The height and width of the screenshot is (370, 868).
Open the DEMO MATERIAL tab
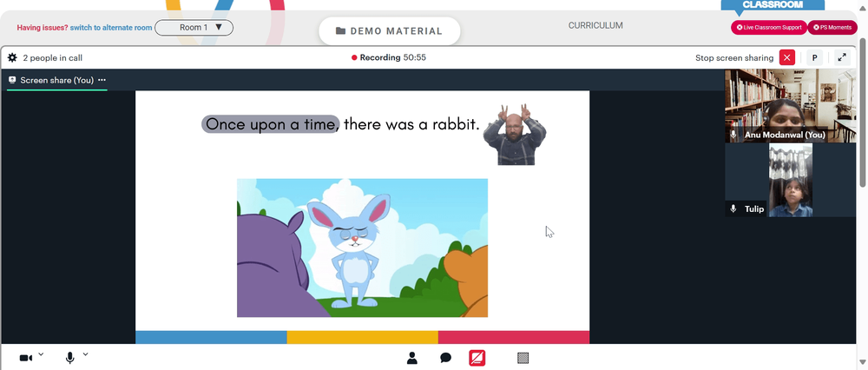point(390,31)
